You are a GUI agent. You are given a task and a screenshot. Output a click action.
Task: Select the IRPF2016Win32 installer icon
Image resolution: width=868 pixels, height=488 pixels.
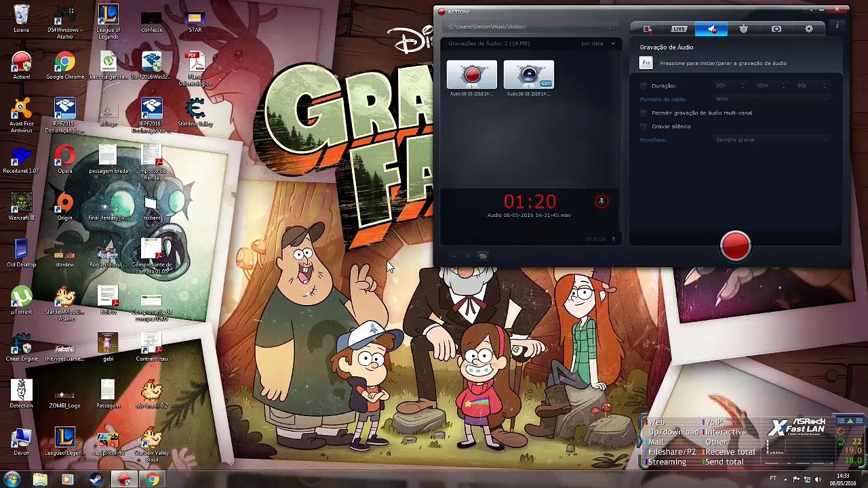(151, 66)
